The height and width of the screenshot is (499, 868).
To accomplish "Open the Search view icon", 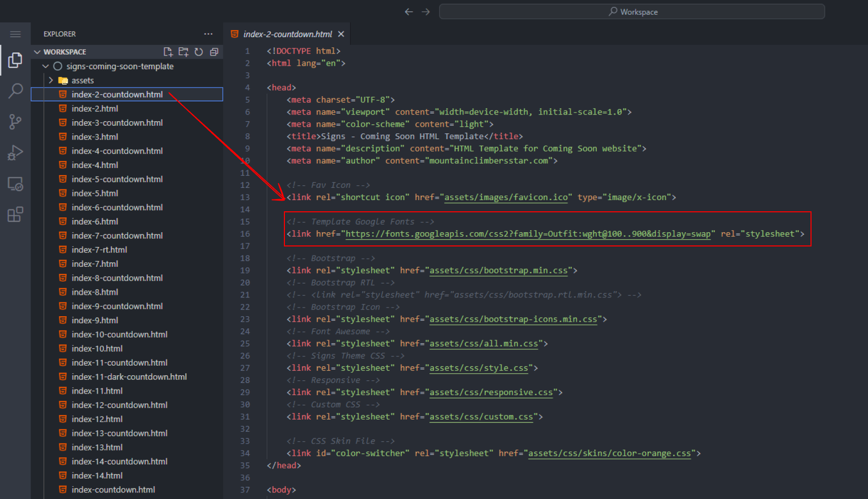I will point(15,91).
